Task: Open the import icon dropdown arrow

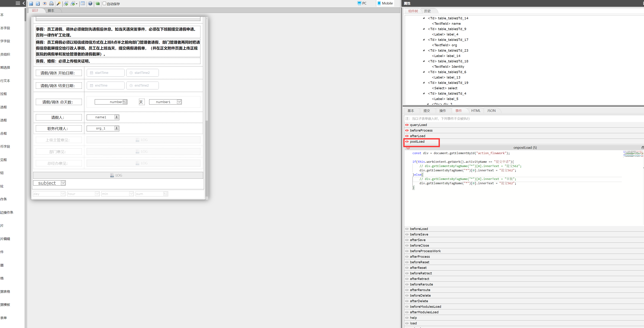Action: [x=76, y=4]
